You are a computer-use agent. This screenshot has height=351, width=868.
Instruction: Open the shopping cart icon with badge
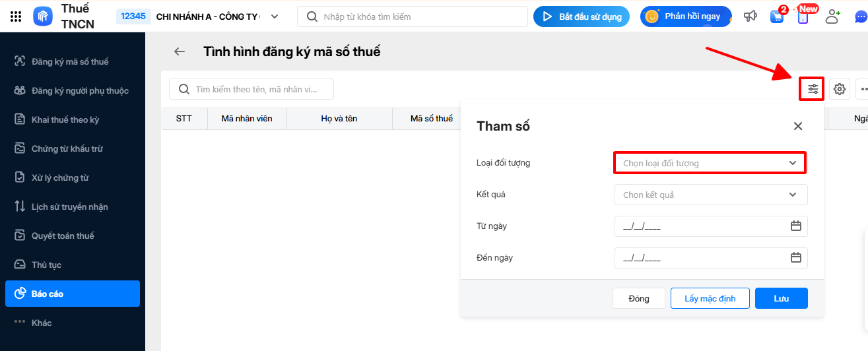[777, 16]
